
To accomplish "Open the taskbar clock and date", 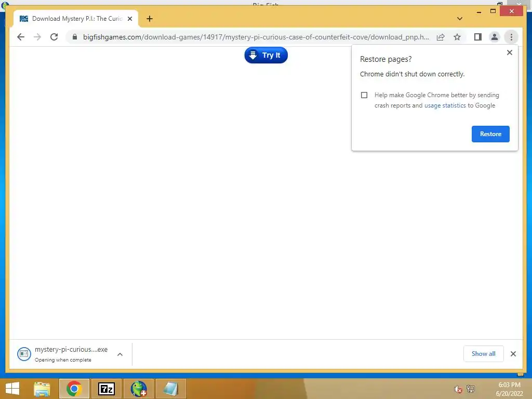I will click(509, 389).
